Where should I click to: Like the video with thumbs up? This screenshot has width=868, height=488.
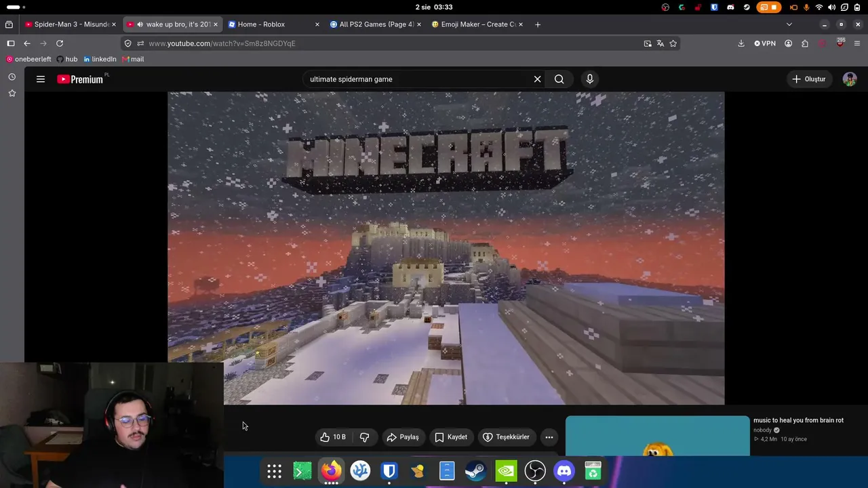point(333,437)
